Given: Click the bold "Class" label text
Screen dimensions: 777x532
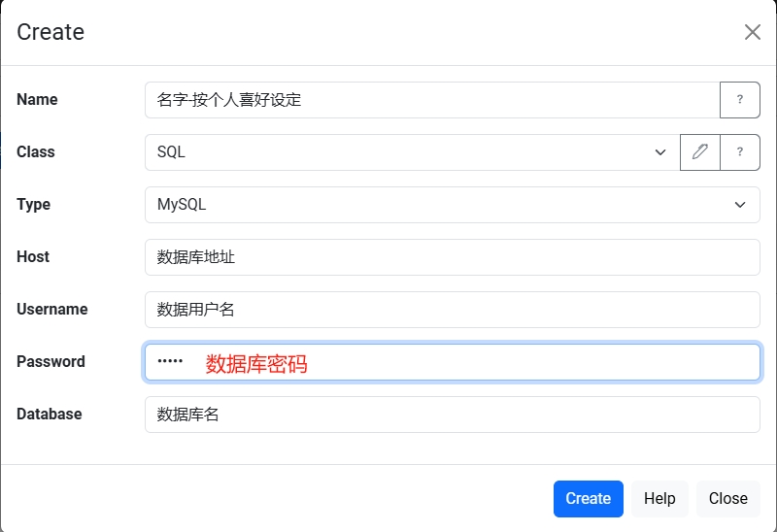Looking at the screenshot, I should [36, 152].
